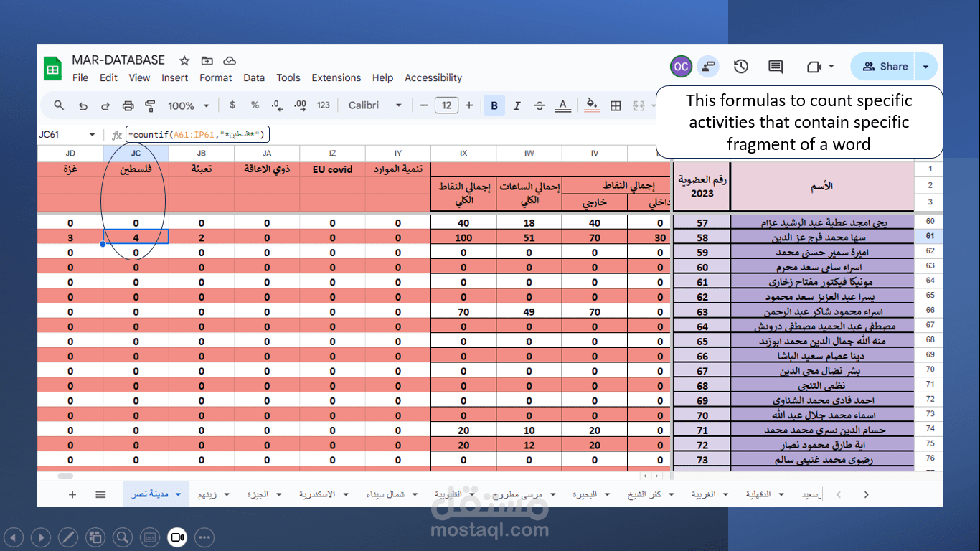Toggle strikethrough formatting

click(x=540, y=105)
